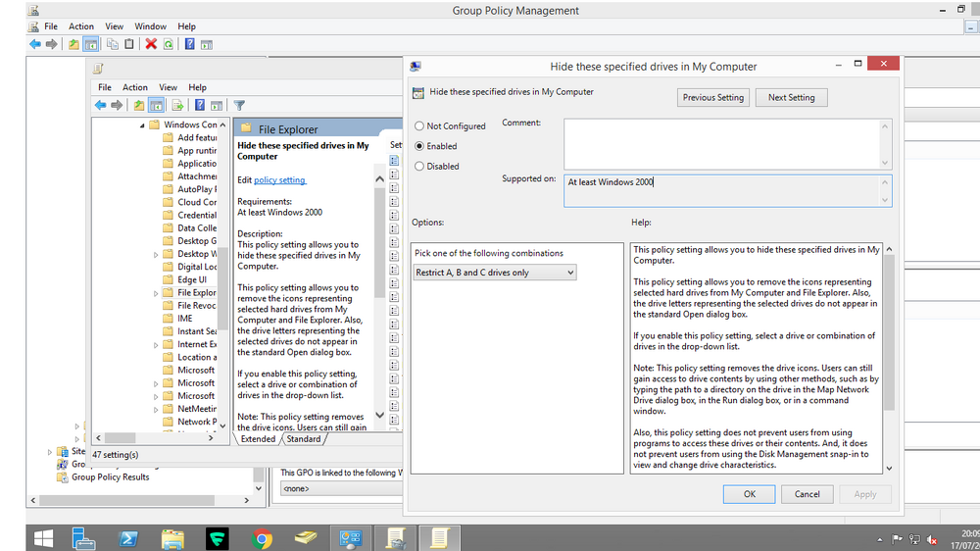Screen dimensions: 980x551
Task: Expand the NetMeeting tree node
Action: pyautogui.click(x=156, y=409)
